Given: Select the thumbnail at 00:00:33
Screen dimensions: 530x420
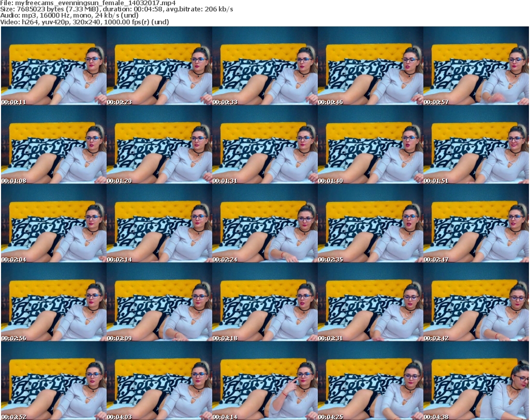Looking at the screenshot, I should pos(265,66).
